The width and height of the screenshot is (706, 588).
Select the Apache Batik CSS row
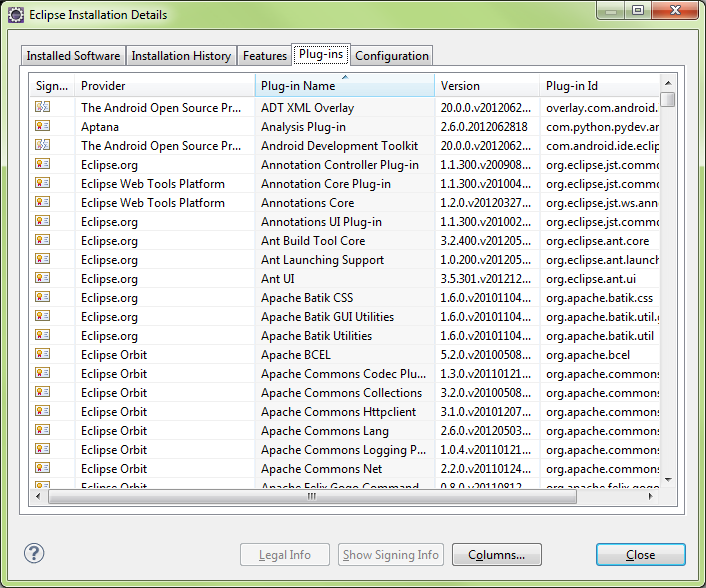(x=307, y=298)
